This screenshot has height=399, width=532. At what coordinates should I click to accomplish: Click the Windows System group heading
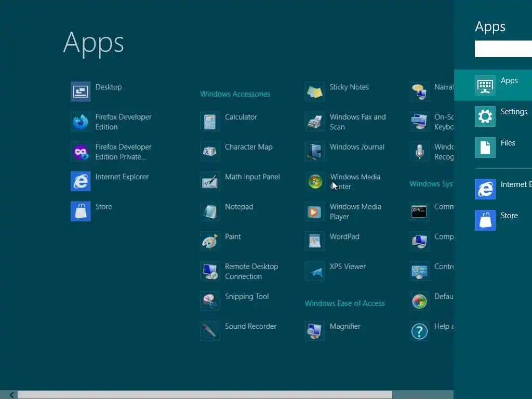point(431,183)
